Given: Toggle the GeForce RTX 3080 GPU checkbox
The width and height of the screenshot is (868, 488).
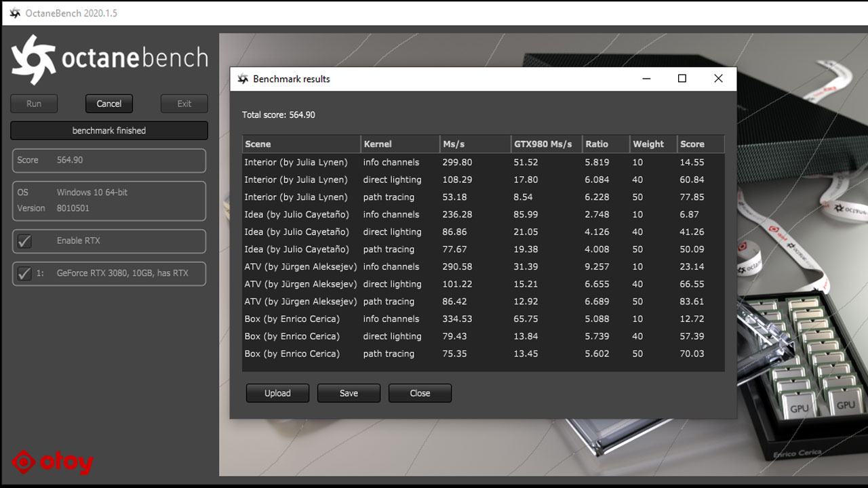Looking at the screenshot, I should (x=24, y=274).
